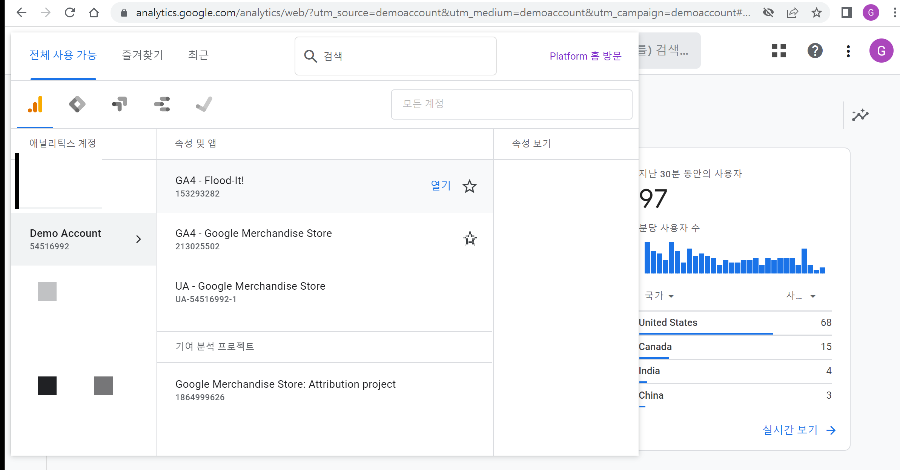Viewport: 900px width, 470px height.
Task: Open the three-dot more options menu
Action: (x=848, y=51)
